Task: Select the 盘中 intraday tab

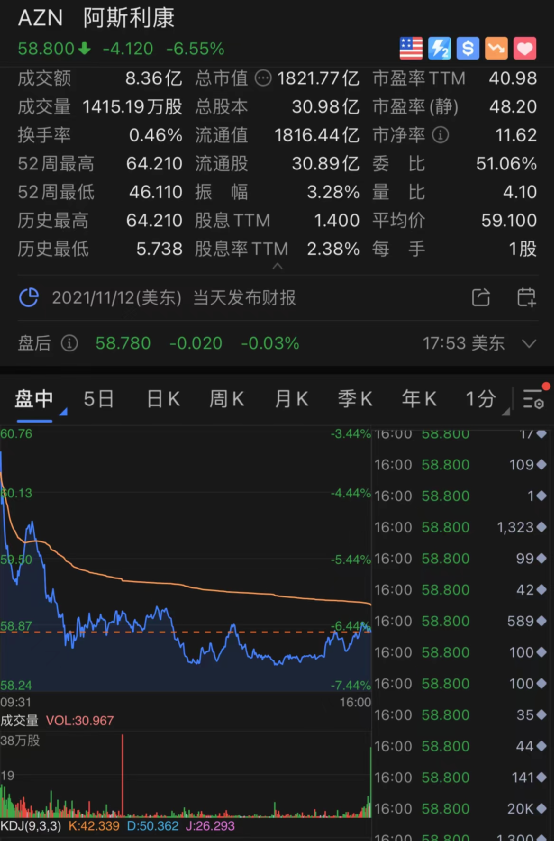Action: (34, 399)
